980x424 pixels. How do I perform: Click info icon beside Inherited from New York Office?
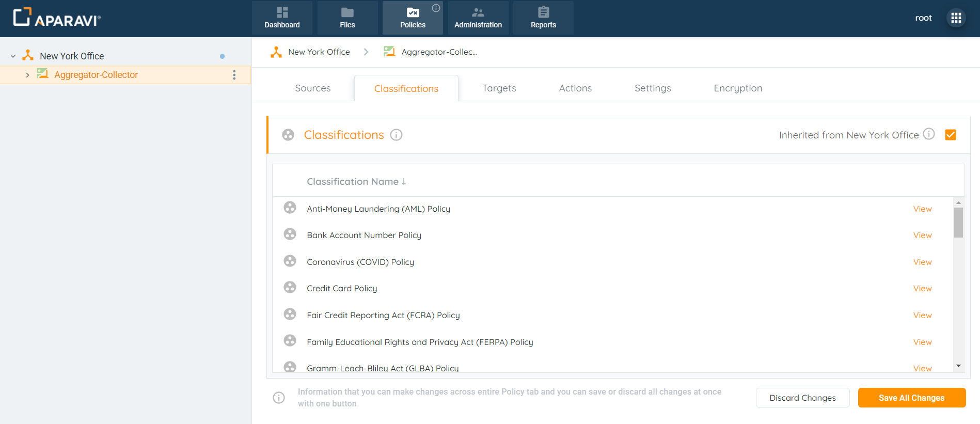pos(928,134)
